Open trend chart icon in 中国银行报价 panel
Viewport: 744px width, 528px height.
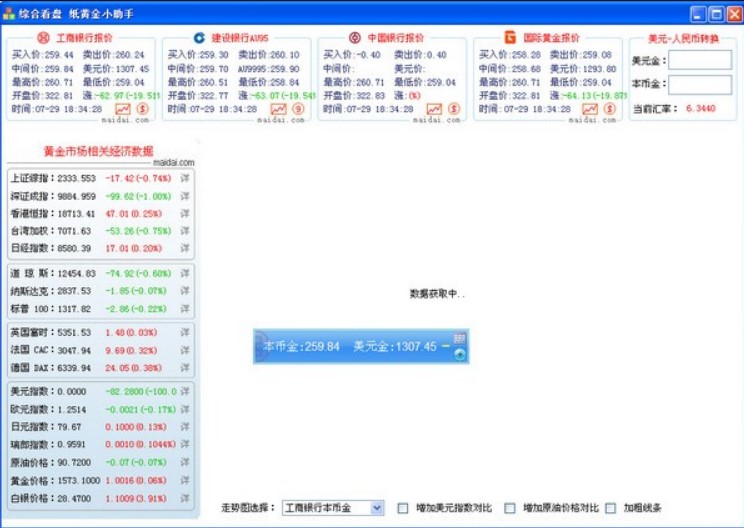pyautogui.click(x=434, y=109)
